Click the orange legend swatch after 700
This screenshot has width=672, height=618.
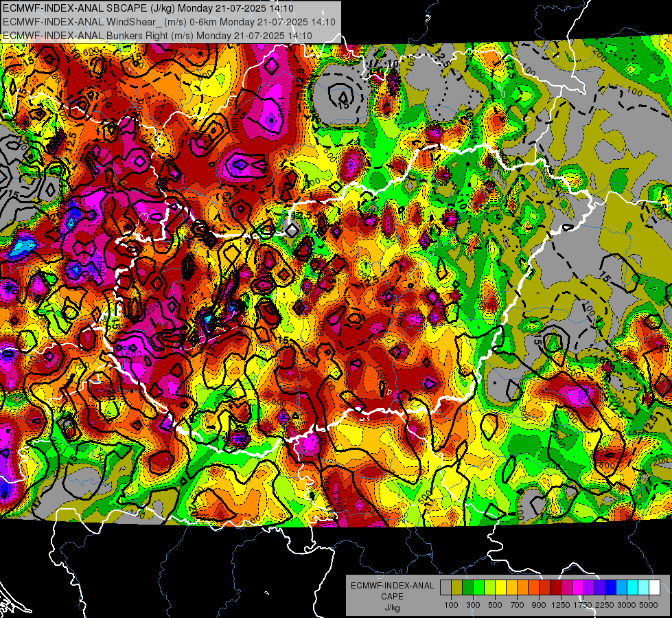pyautogui.click(x=522, y=587)
